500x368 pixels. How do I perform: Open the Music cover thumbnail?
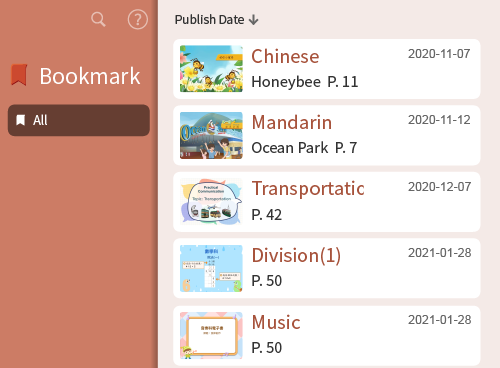point(211,335)
